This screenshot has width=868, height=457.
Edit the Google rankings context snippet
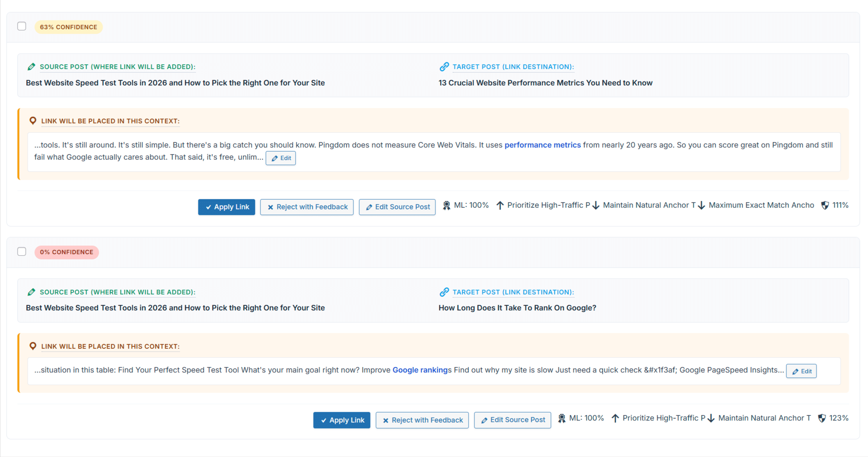[x=801, y=371]
